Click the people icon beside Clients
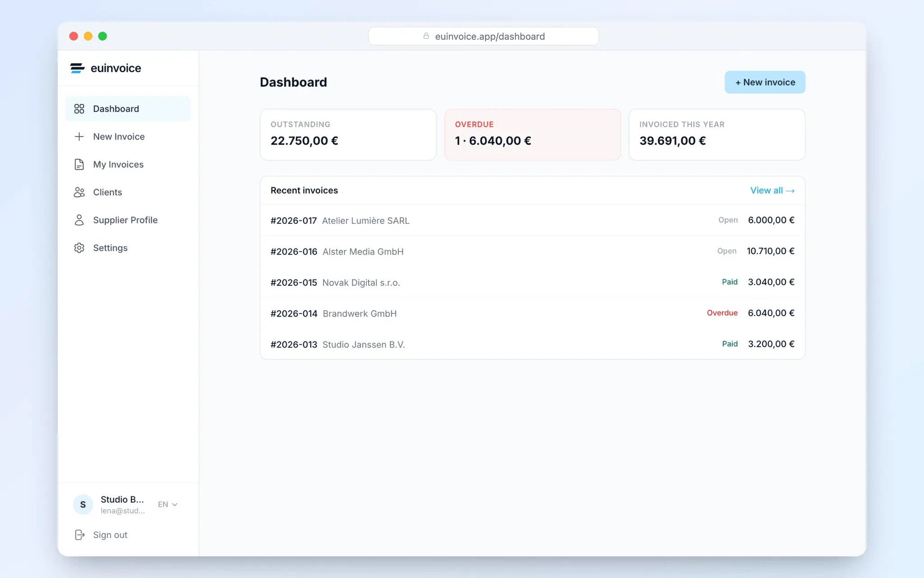The height and width of the screenshot is (578, 924). 79,192
